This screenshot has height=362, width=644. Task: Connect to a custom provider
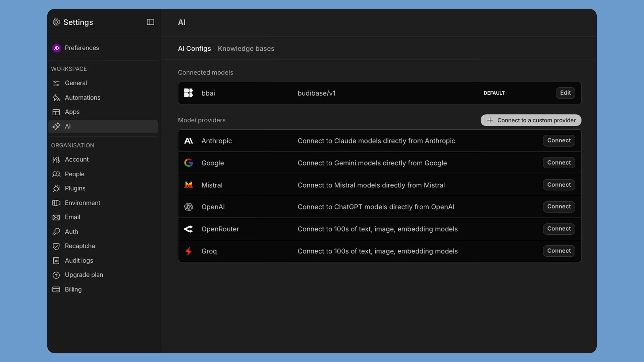(531, 120)
